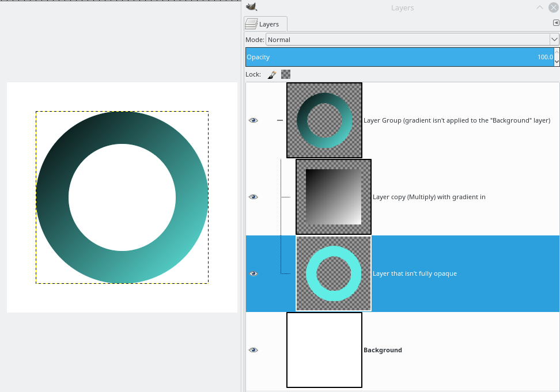Select the Layer Group thumbnail

[x=324, y=120]
